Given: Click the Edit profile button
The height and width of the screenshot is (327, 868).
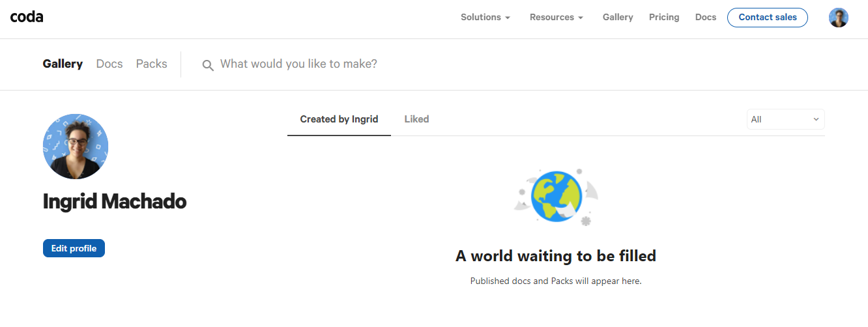Looking at the screenshot, I should [x=74, y=248].
